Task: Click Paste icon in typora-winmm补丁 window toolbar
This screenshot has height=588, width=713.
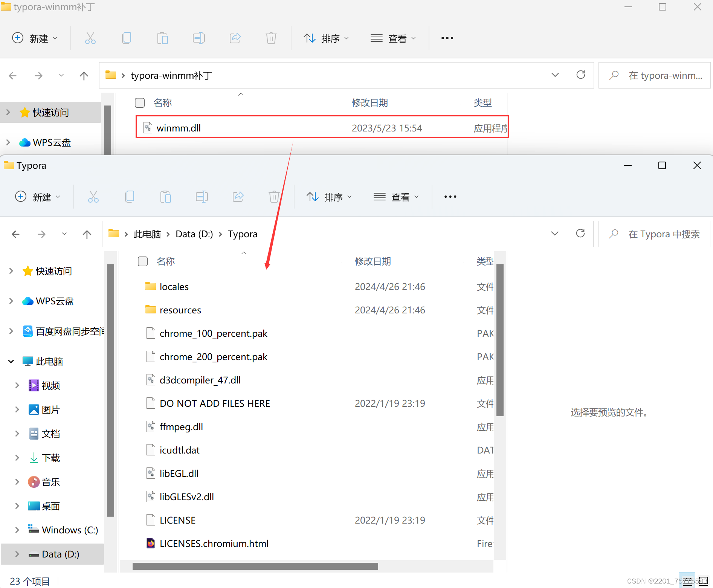Action: click(x=163, y=38)
